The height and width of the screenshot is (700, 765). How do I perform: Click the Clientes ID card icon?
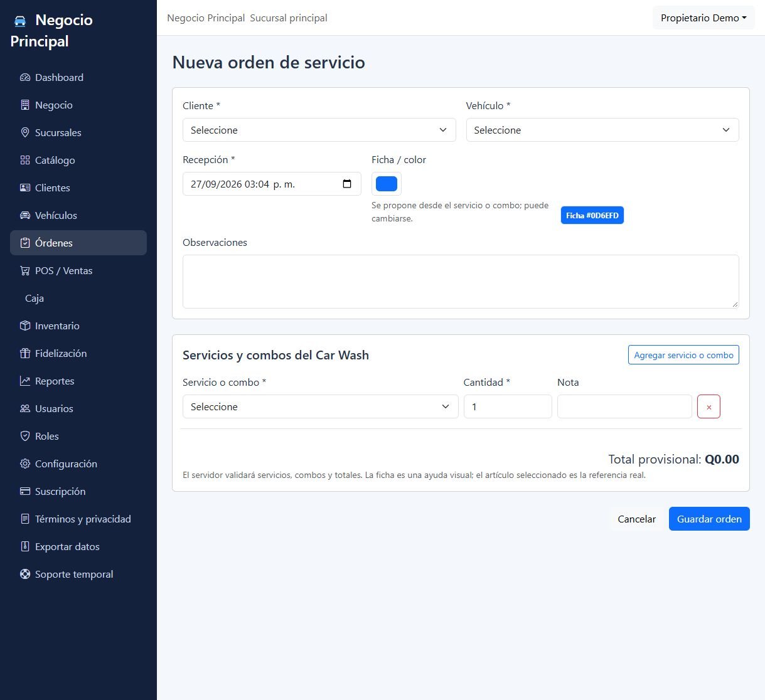pyautogui.click(x=25, y=188)
